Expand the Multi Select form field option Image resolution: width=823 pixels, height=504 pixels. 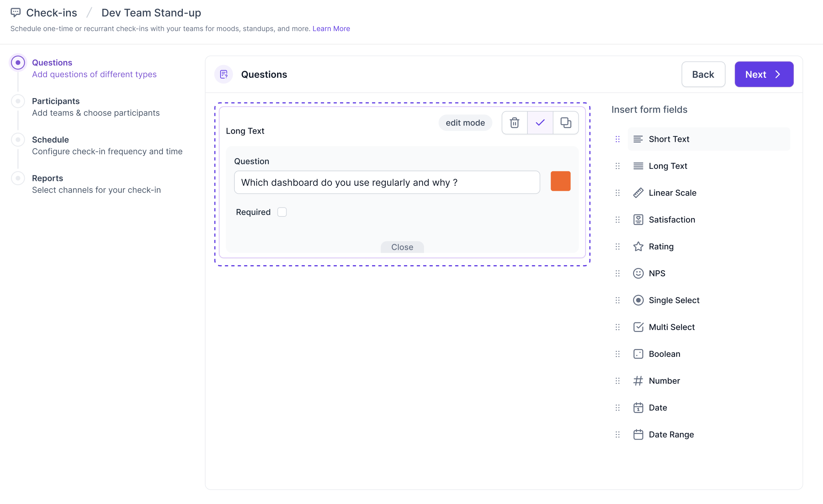point(671,327)
